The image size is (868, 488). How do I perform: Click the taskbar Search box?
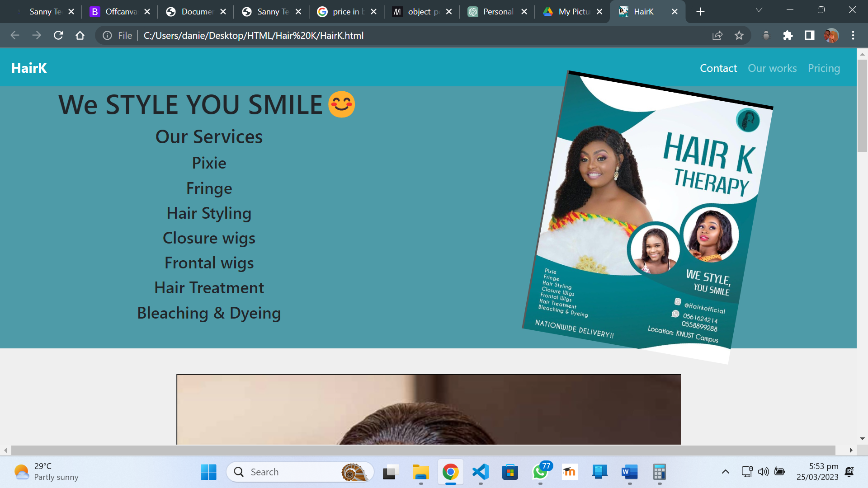[x=300, y=472]
